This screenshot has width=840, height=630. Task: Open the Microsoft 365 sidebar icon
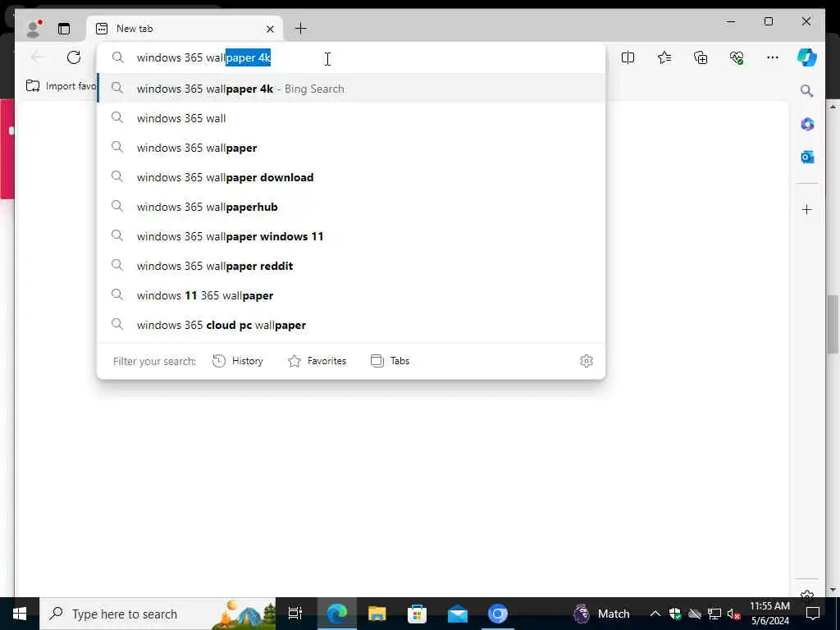pyautogui.click(x=807, y=125)
